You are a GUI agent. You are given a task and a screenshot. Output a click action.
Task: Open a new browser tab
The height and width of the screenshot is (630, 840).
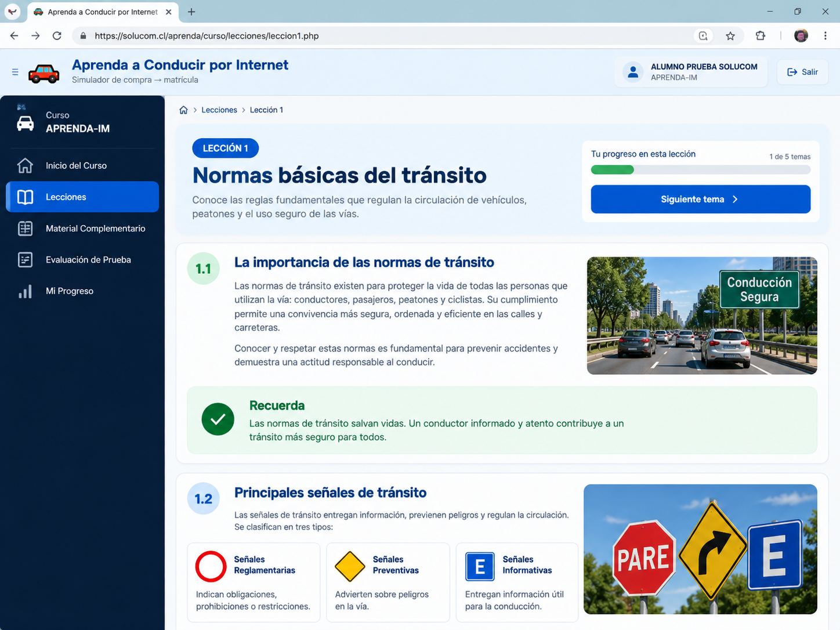[x=191, y=12]
